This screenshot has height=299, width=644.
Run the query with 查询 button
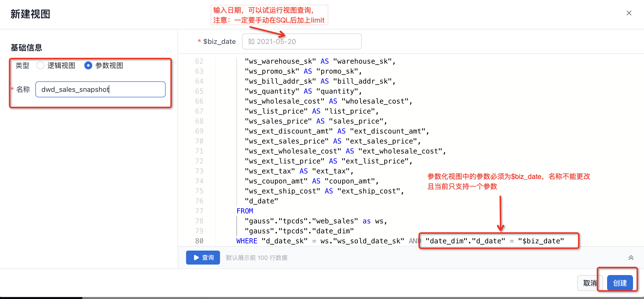click(203, 258)
